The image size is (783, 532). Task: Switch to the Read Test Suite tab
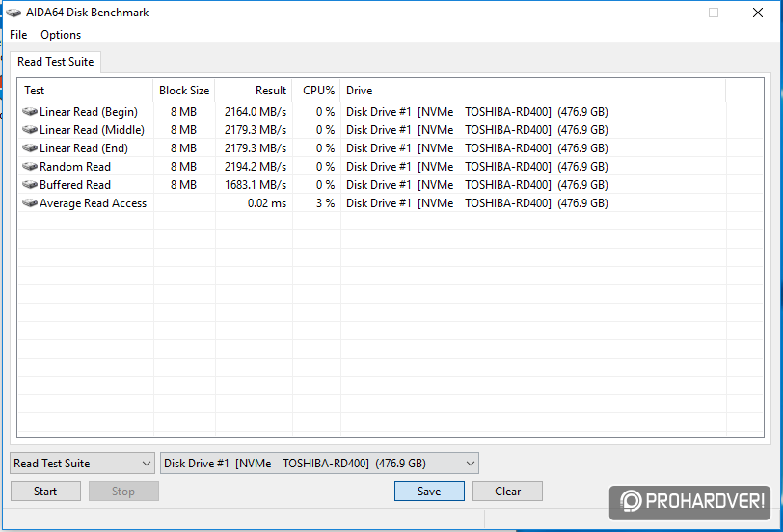tap(55, 62)
